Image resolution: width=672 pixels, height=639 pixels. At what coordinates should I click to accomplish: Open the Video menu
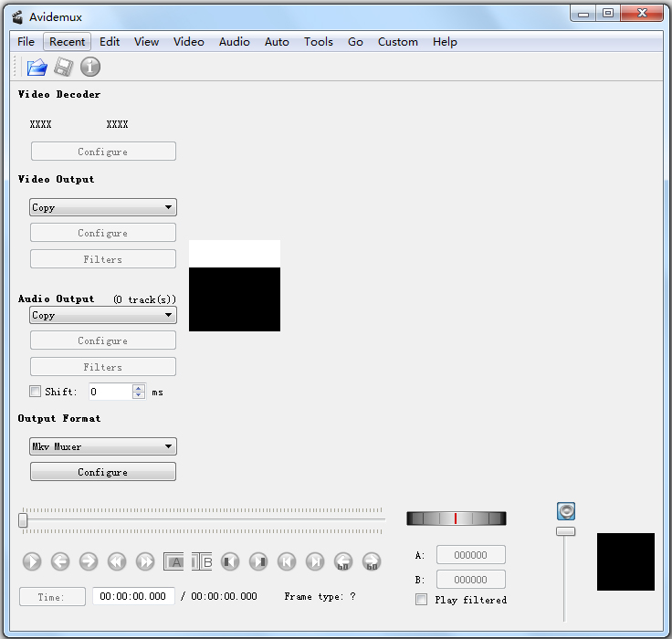[189, 42]
